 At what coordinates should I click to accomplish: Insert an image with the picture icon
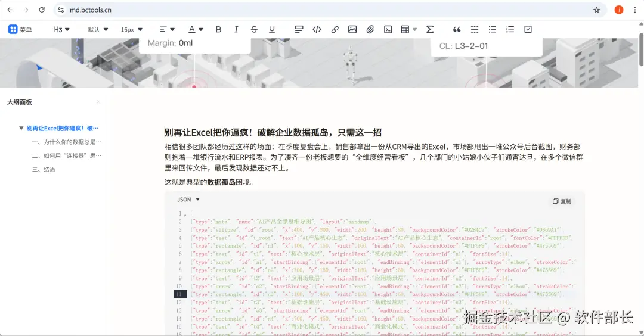pyautogui.click(x=352, y=29)
